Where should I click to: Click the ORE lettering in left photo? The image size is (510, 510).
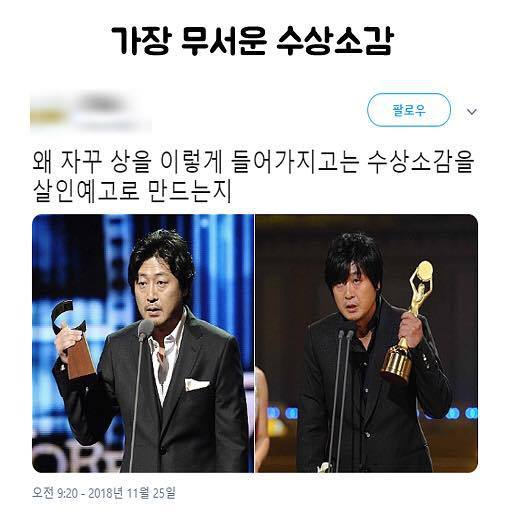tap(80, 458)
